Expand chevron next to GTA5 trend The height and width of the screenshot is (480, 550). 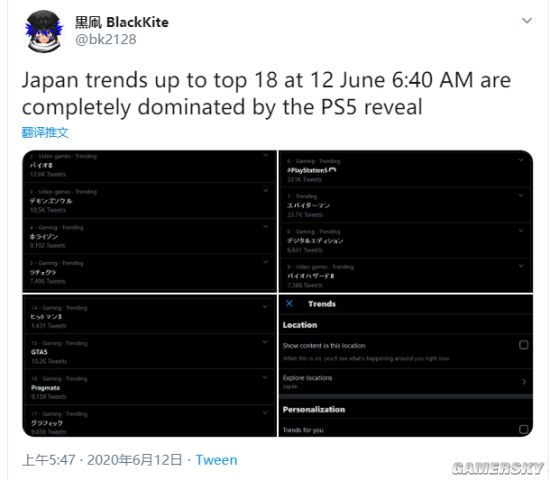265,342
